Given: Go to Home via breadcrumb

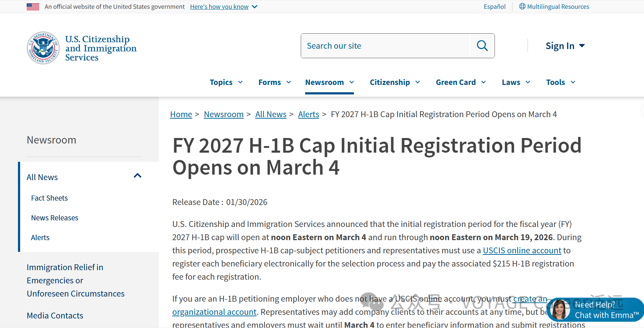Looking at the screenshot, I should [x=181, y=114].
